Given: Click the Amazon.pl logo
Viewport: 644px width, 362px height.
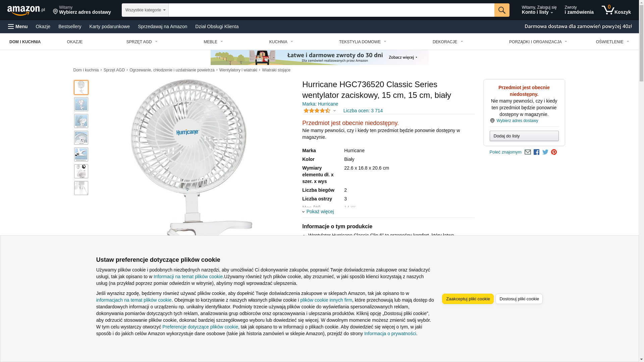Looking at the screenshot, I should coord(26,10).
